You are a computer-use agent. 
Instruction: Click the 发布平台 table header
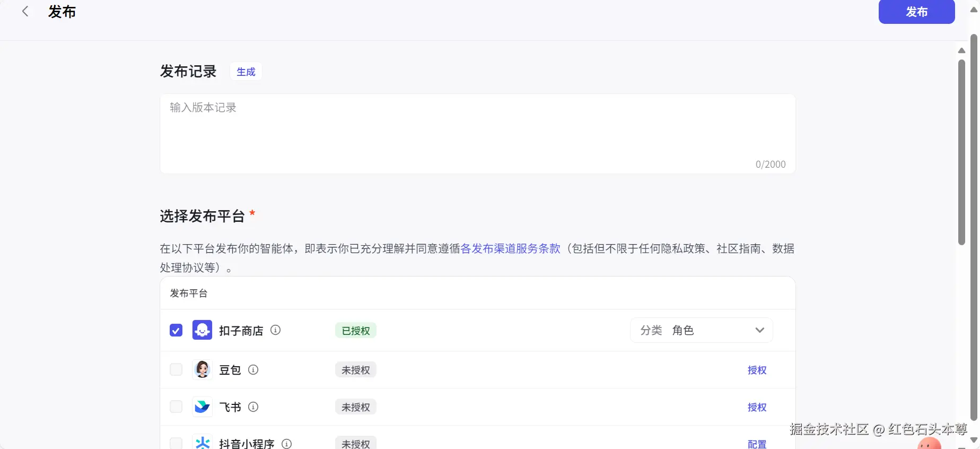coord(189,293)
